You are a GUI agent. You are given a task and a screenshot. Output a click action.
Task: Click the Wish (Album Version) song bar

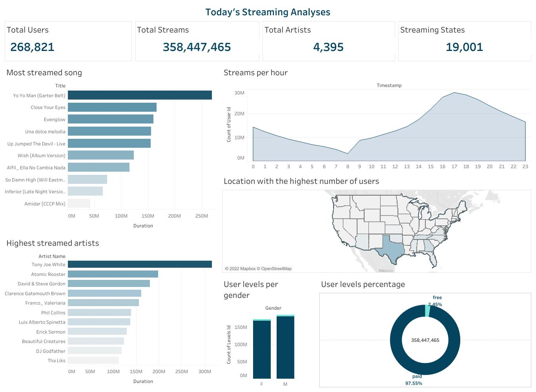[x=101, y=155]
